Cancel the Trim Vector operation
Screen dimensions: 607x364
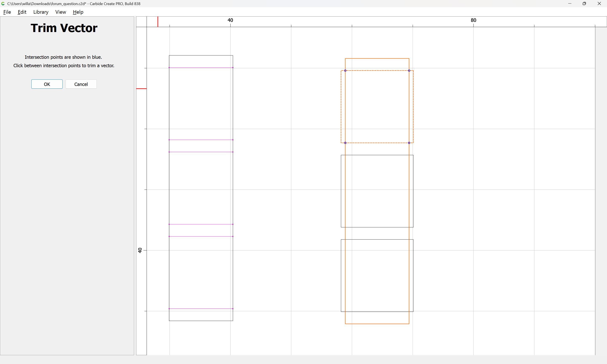pyautogui.click(x=81, y=84)
